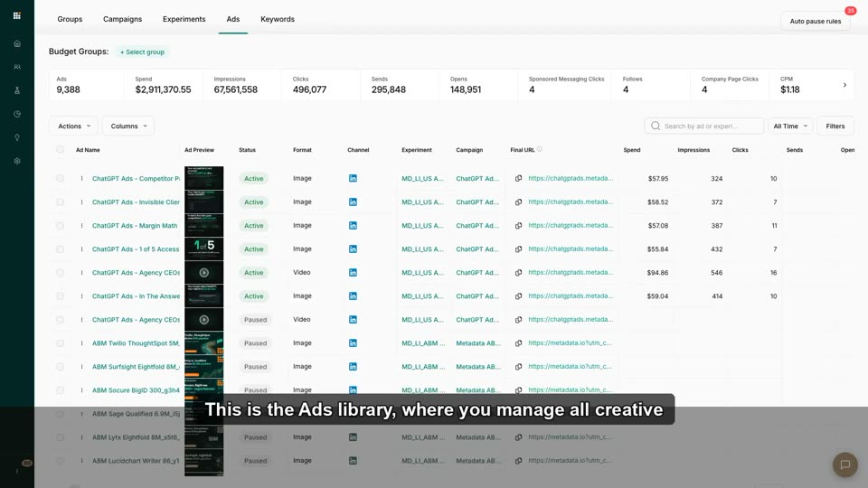Open the experiments flask icon in sidebar
This screenshot has width=868, height=488.
17,90
